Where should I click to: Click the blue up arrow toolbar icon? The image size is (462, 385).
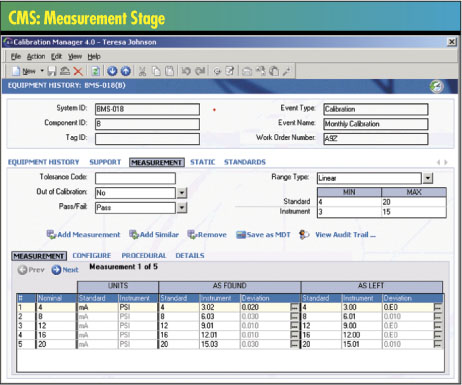126,71
